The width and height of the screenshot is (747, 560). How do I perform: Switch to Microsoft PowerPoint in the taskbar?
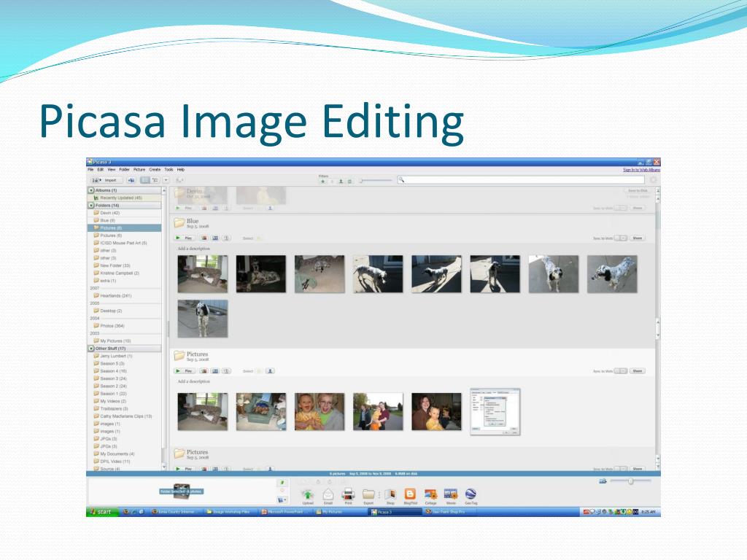[x=286, y=512]
